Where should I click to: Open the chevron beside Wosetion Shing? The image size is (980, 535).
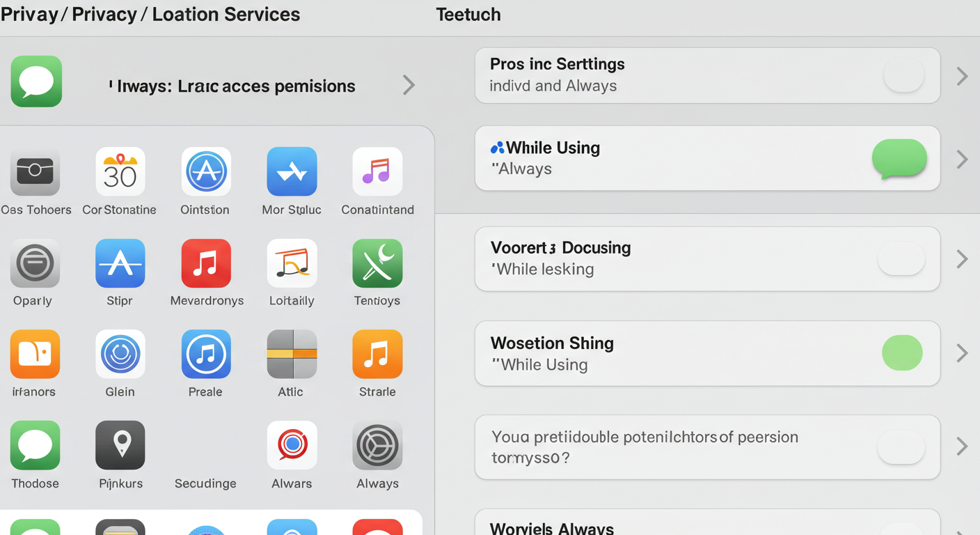962,353
